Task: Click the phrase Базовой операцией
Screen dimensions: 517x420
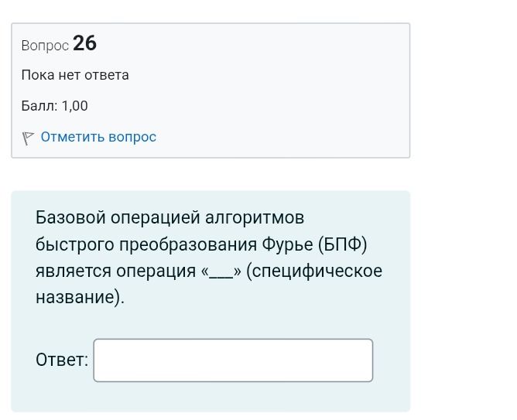Action: 118,218
